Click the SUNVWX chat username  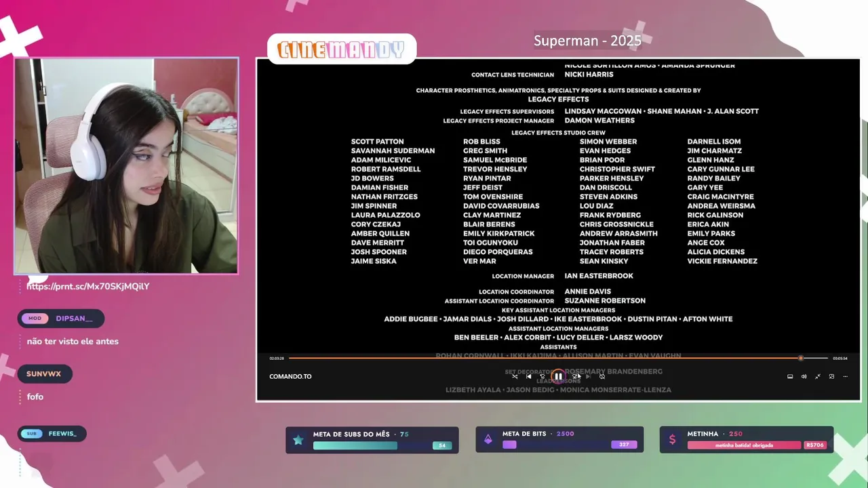click(43, 374)
